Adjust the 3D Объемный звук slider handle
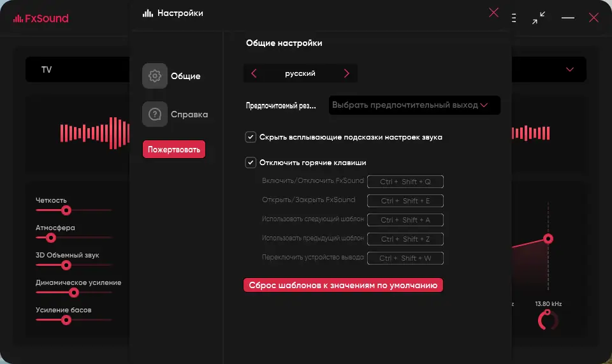Image resolution: width=612 pixels, height=364 pixels. tap(66, 265)
